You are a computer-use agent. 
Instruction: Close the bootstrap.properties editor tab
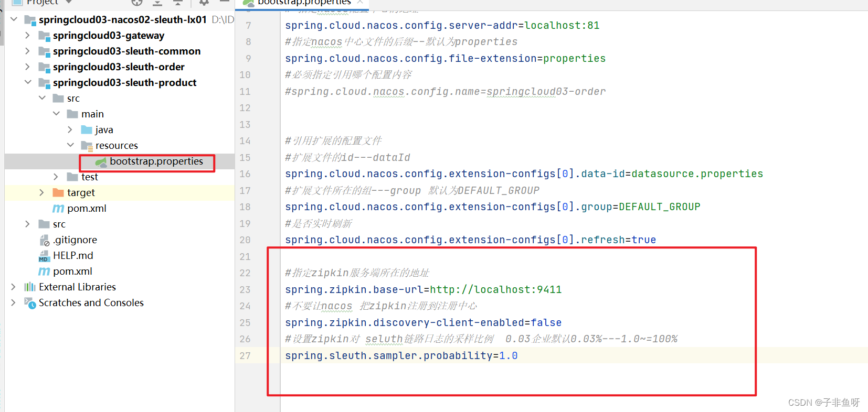click(360, 2)
